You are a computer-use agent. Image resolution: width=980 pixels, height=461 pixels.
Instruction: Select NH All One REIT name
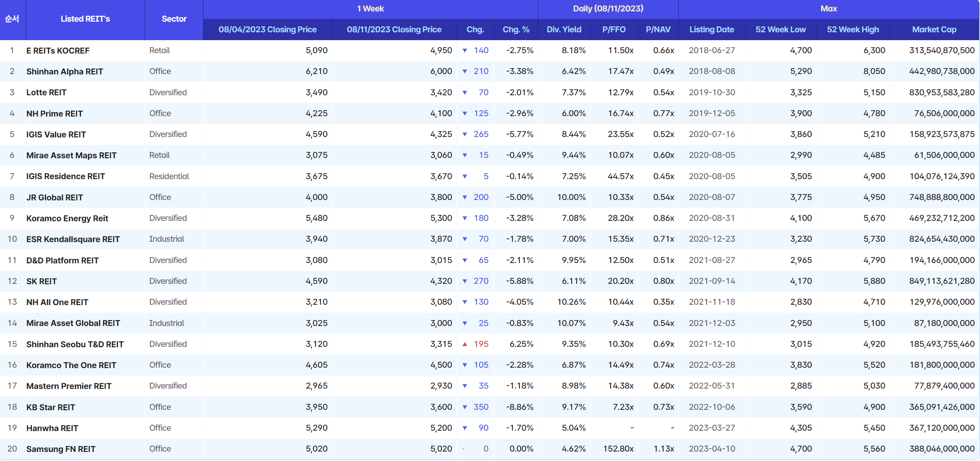pos(57,302)
